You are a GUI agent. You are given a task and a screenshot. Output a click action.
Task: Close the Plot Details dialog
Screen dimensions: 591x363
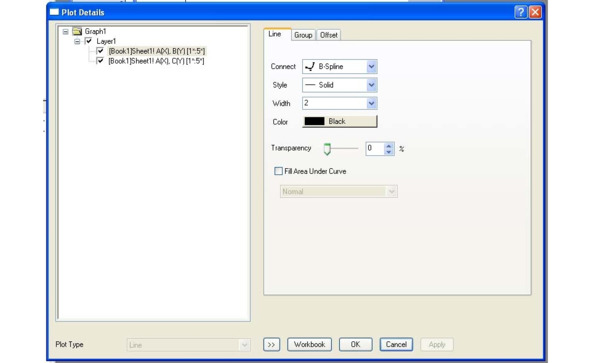pyautogui.click(x=535, y=12)
